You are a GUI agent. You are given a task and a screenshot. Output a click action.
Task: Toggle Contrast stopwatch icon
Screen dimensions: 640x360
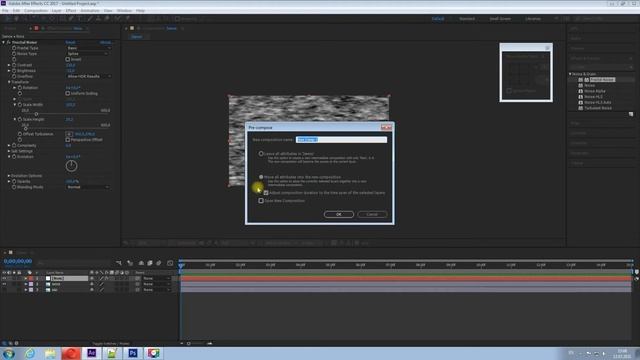(14, 65)
